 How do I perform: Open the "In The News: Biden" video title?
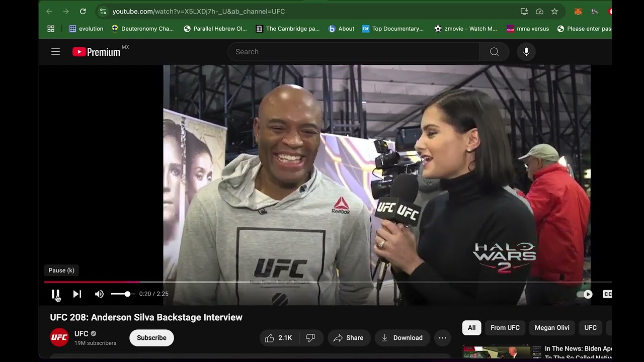click(x=578, y=352)
